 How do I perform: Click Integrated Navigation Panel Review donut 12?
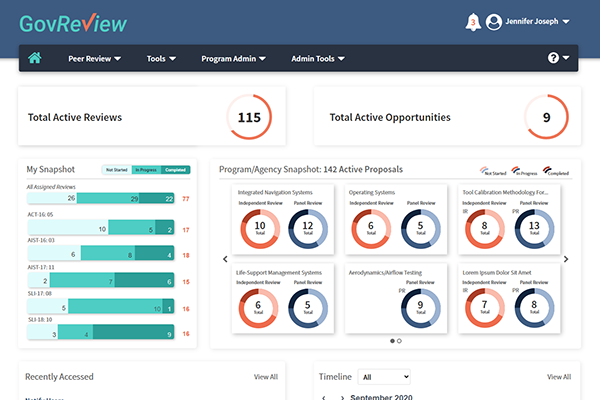(308, 229)
